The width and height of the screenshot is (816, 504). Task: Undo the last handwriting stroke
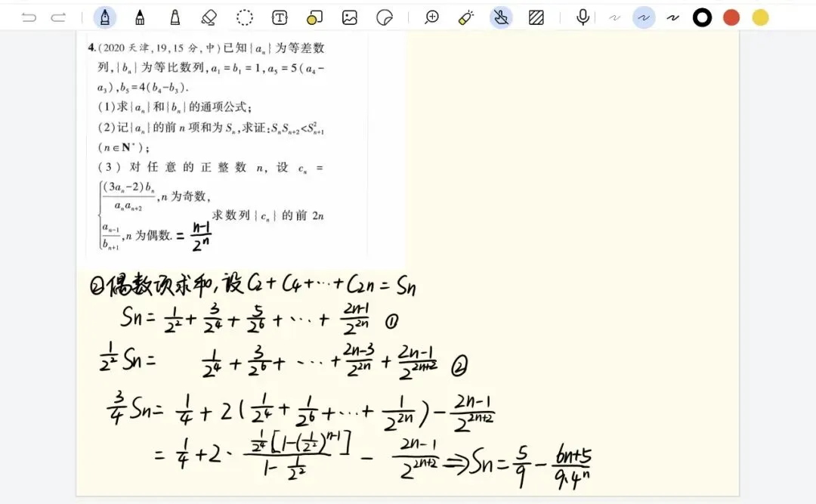(x=30, y=17)
